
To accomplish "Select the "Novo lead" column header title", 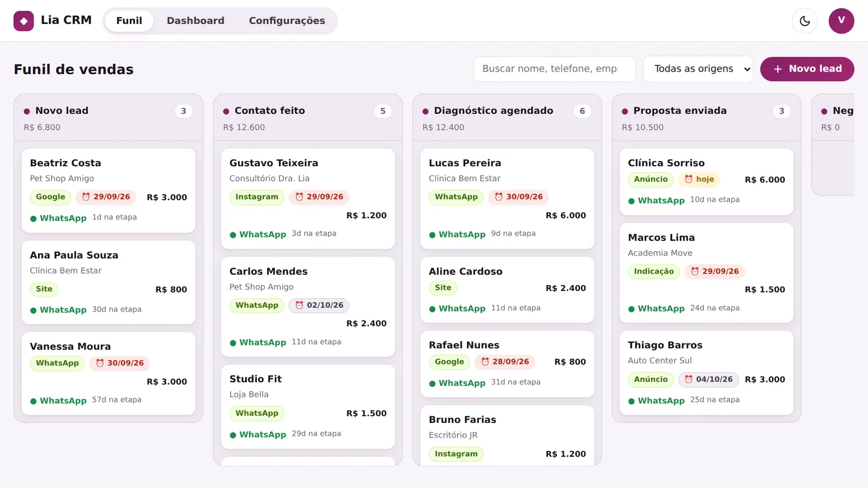I will [x=62, y=111].
